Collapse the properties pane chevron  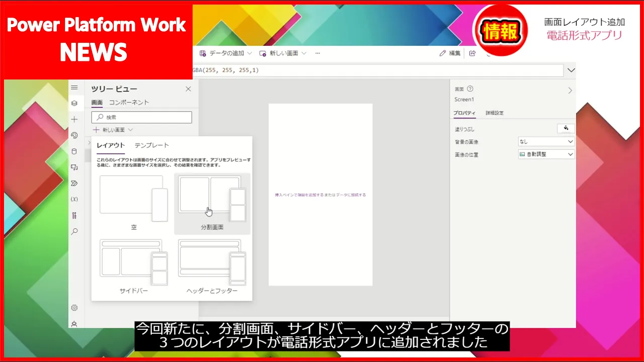tap(570, 90)
